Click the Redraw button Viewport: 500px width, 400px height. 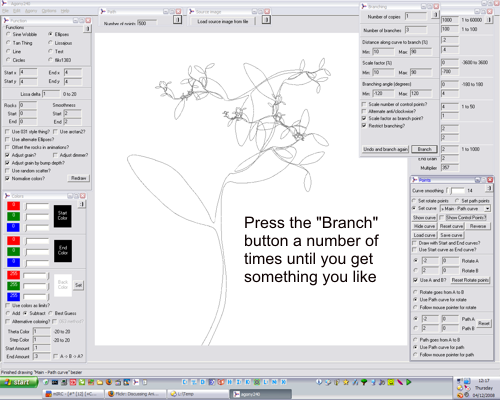79,178
